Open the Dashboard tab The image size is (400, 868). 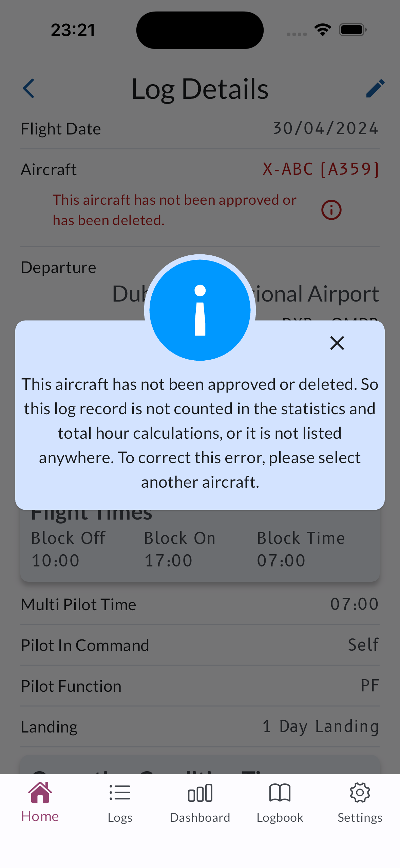pos(200,802)
